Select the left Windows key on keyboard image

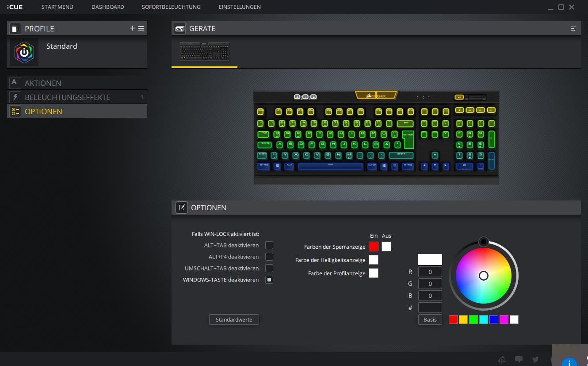click(x=277, y=166)
